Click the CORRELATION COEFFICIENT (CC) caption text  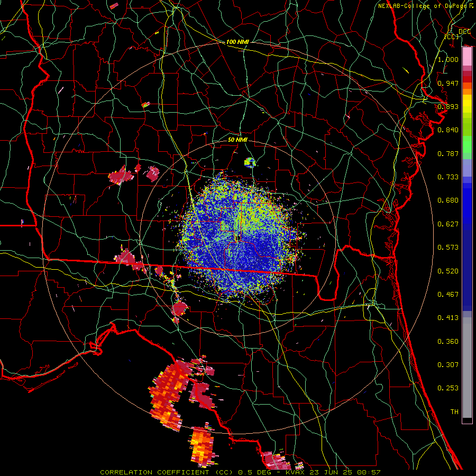(x=167, y=472)
